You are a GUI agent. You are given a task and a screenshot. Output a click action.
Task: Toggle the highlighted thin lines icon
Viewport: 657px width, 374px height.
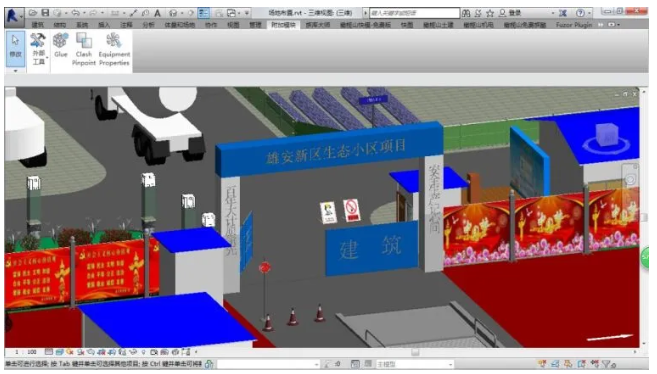203,13
